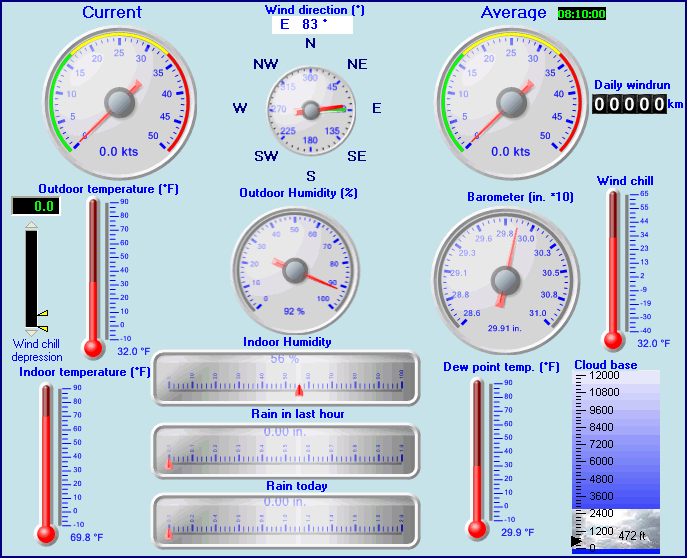Click the Cloud base altitude scale

(616, 462)
